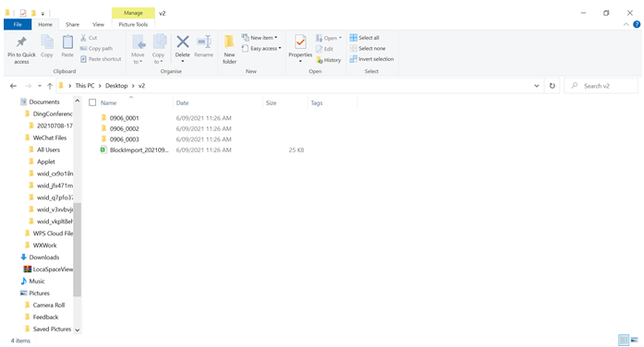Click Select none

click(368, 48)
